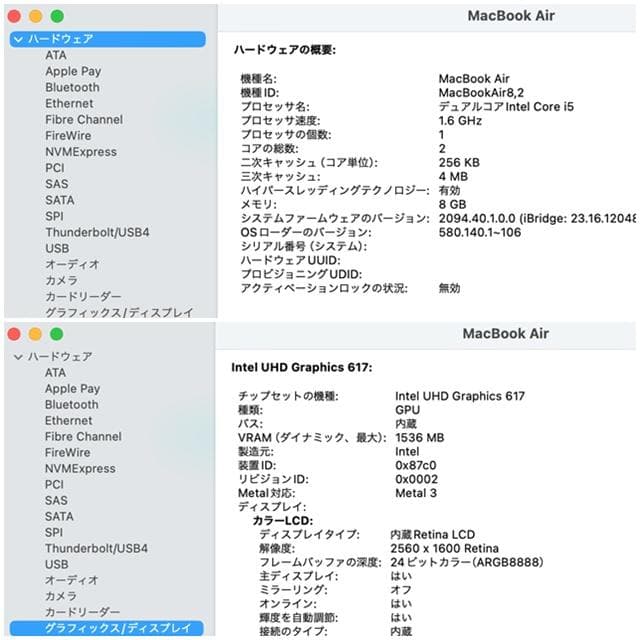Screen dimensions: 640x640
Task: Zoom the top window with green button
Action: (57, 16)
